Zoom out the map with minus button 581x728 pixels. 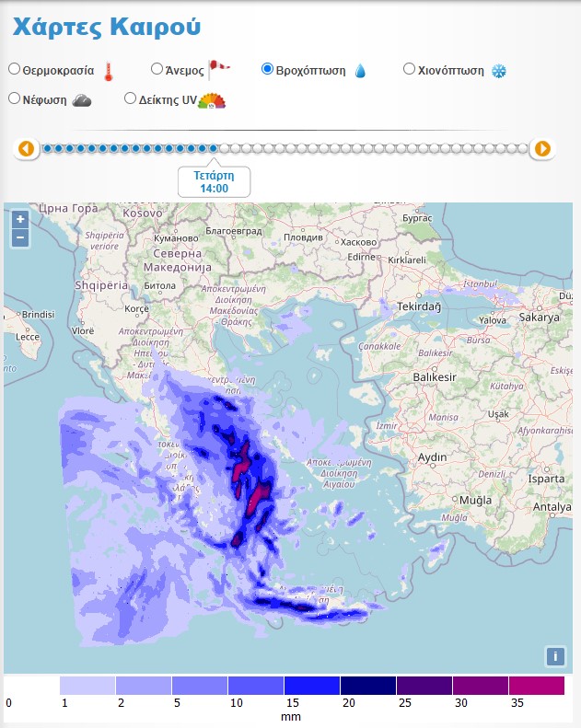point(20,237)
